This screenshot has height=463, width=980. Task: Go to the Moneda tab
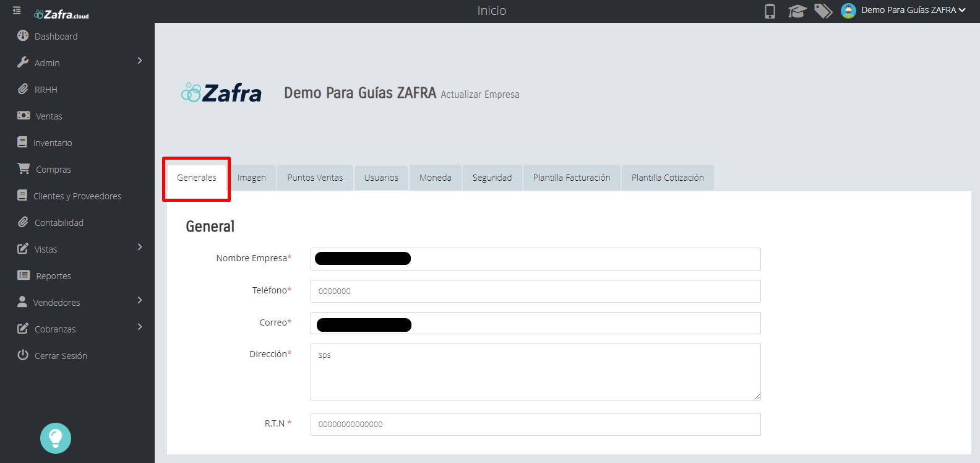pos(436,178)
